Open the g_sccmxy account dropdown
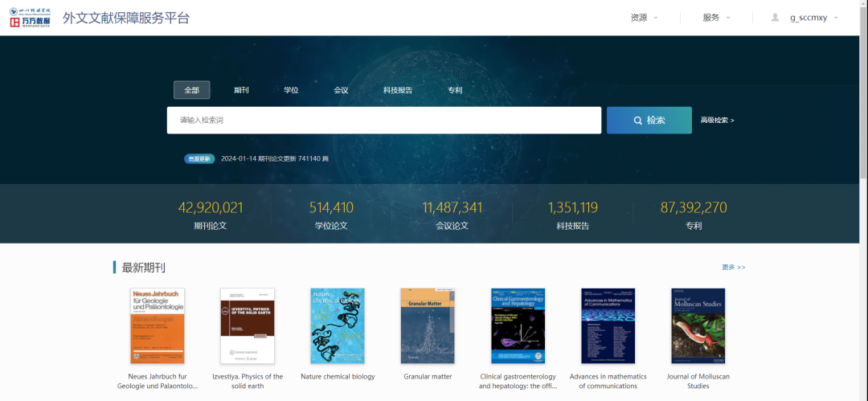This screenshot has width=868, height=401. pyautogui.click(x=813, y=18)
